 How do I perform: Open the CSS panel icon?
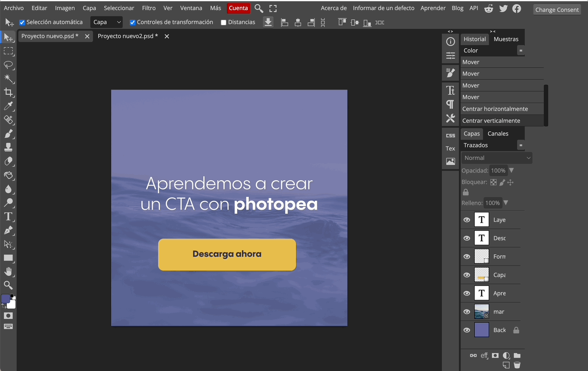(x=450, y=136)
